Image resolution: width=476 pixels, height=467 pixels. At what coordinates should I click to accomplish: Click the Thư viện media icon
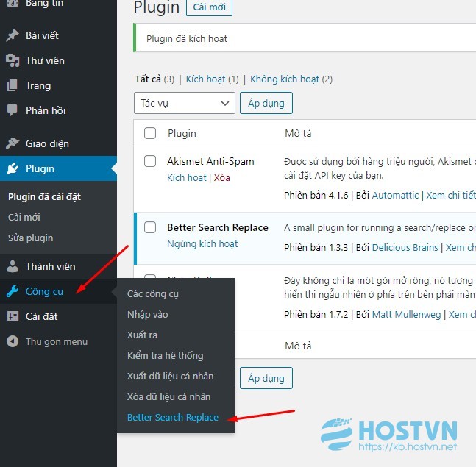13,60
